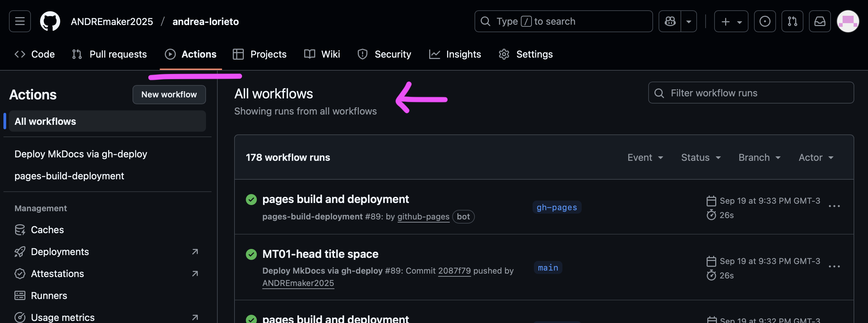This screenshot has width=868, height=323.
Task: Expand the Status filter dropdown
Action: (x=701, y=157)
